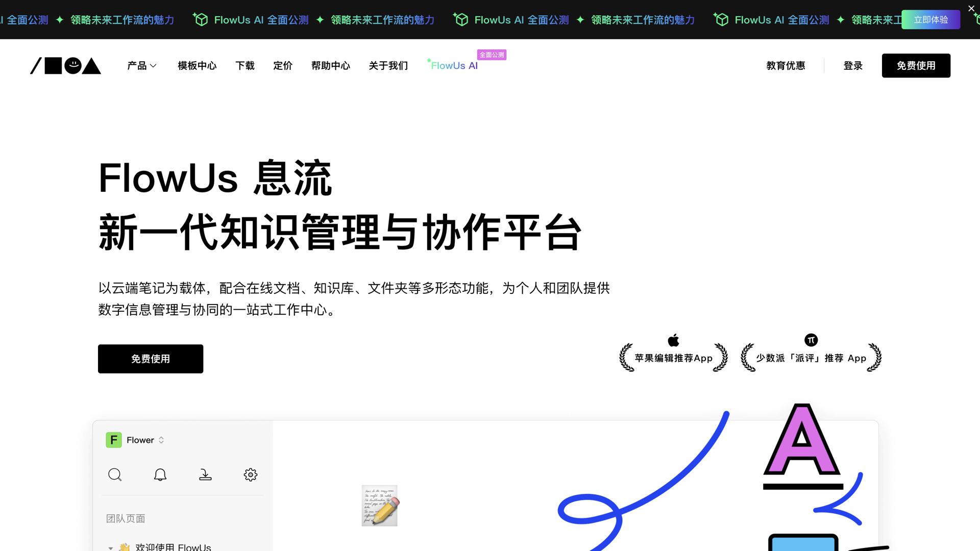Collapse the 欢迎使用 FlowUs tree item
Viewport: 980px width, 551px height.
111,547
